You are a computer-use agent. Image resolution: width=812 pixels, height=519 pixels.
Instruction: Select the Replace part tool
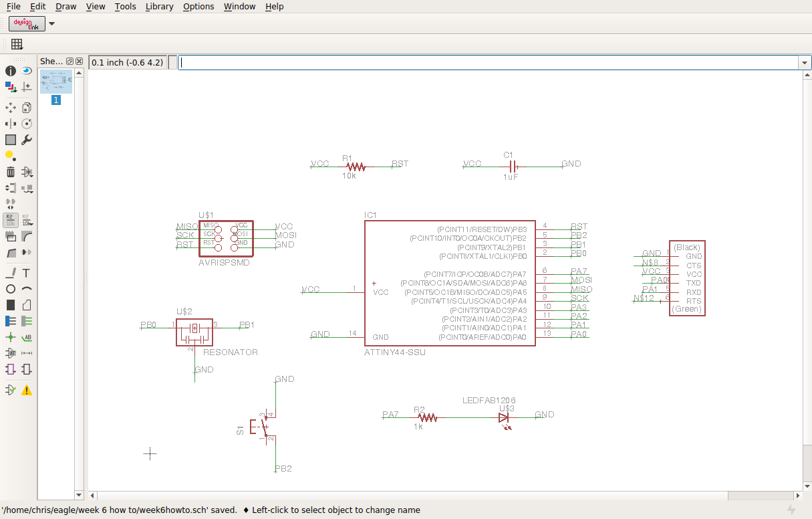click(27, 188)
